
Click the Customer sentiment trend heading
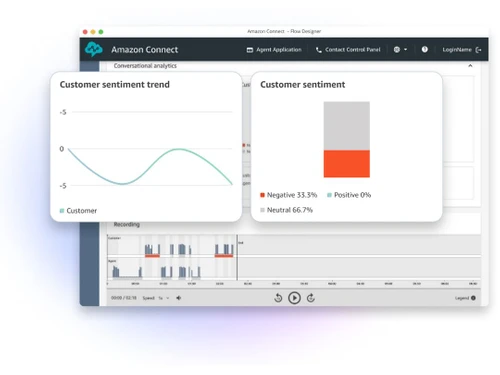115,85
